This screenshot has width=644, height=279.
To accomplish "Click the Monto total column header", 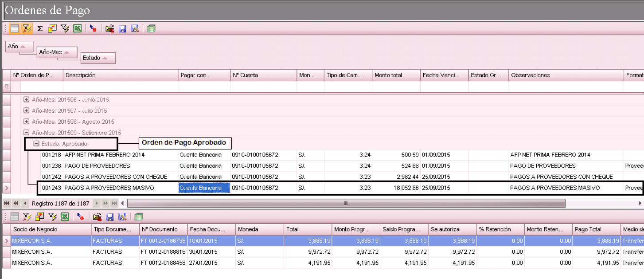I will [x=396, y=75].
